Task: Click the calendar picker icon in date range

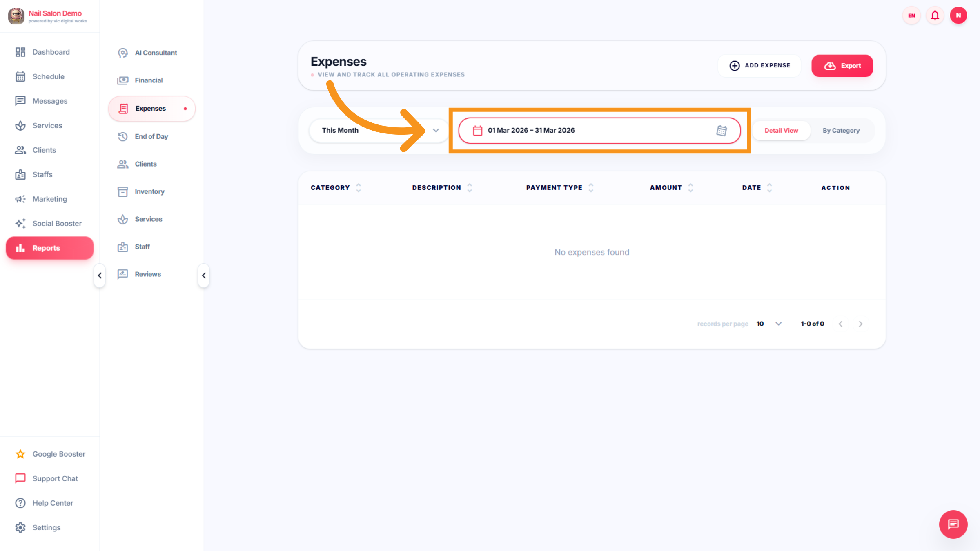Action: click(x=722, y=131)
